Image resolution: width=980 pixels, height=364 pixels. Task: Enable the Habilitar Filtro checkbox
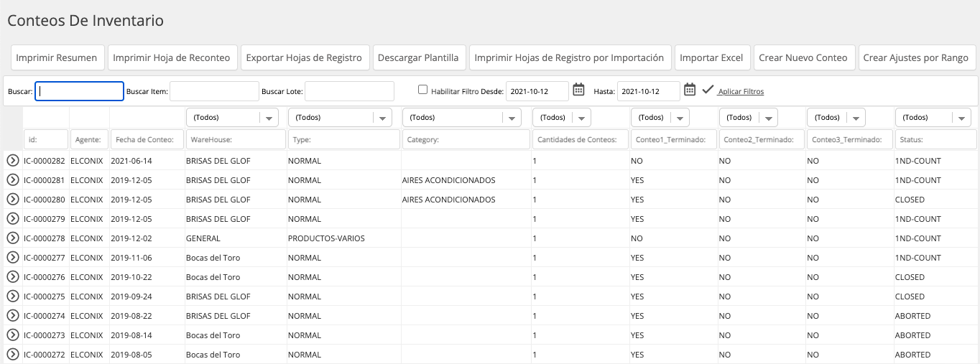pos(422,90)
